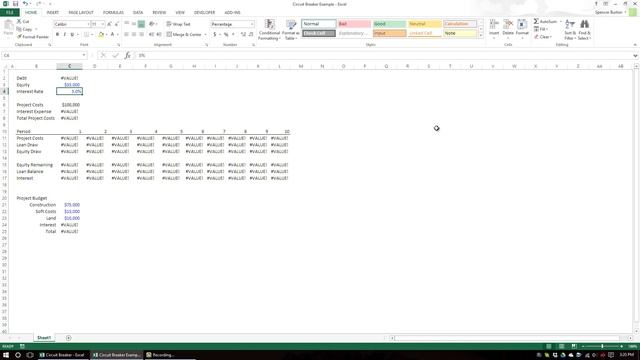The image size is (640, 360).
Task: Switch to the DEVELOPER tab
Action: (204, 13)
